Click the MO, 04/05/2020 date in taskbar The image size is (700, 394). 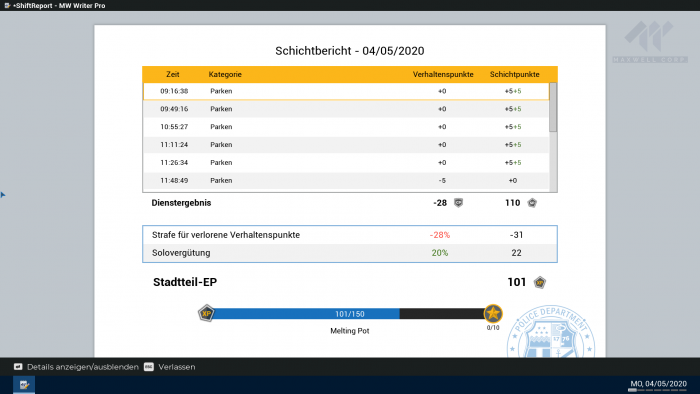pos(658,384)
